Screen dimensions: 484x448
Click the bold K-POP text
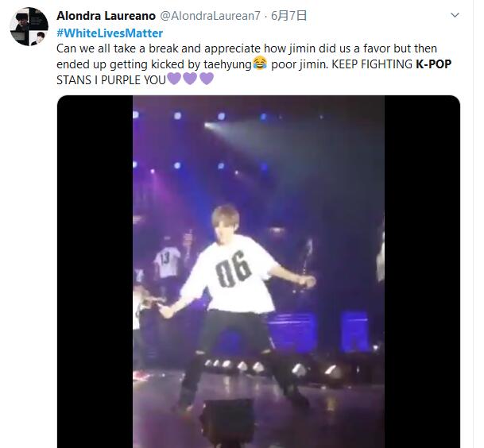434,64
